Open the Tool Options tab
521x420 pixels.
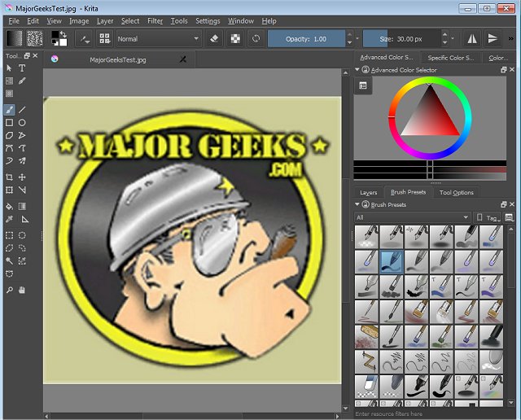(x=456, y=192)
